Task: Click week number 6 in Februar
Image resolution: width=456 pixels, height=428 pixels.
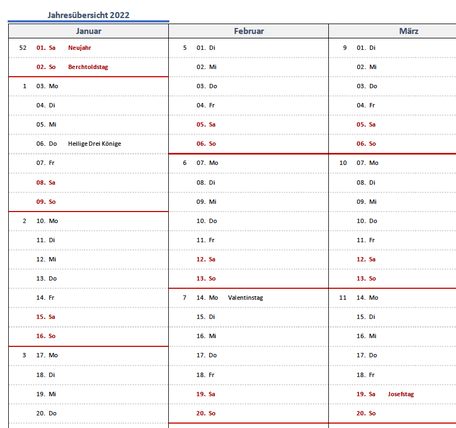Action: click(x=185, y=163)
